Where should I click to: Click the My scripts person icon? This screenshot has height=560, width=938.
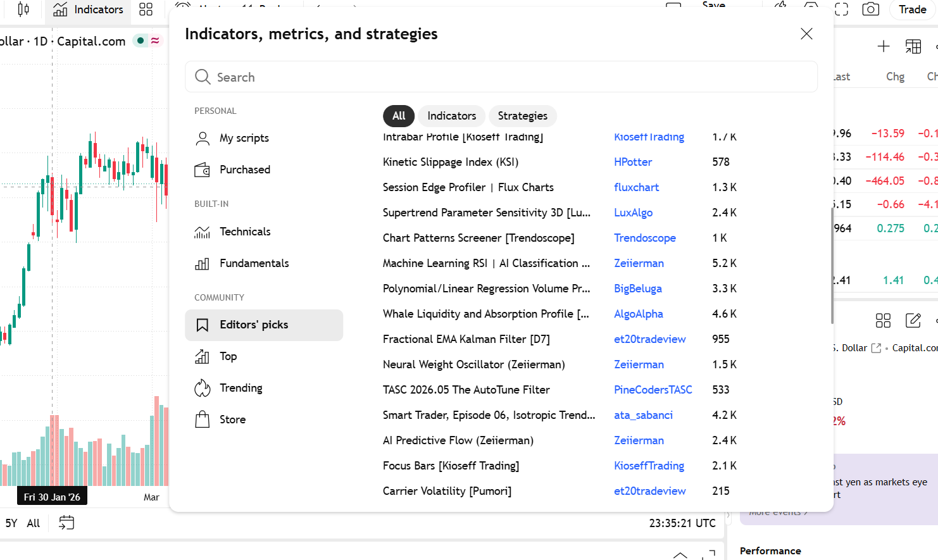tap(203, 139)
